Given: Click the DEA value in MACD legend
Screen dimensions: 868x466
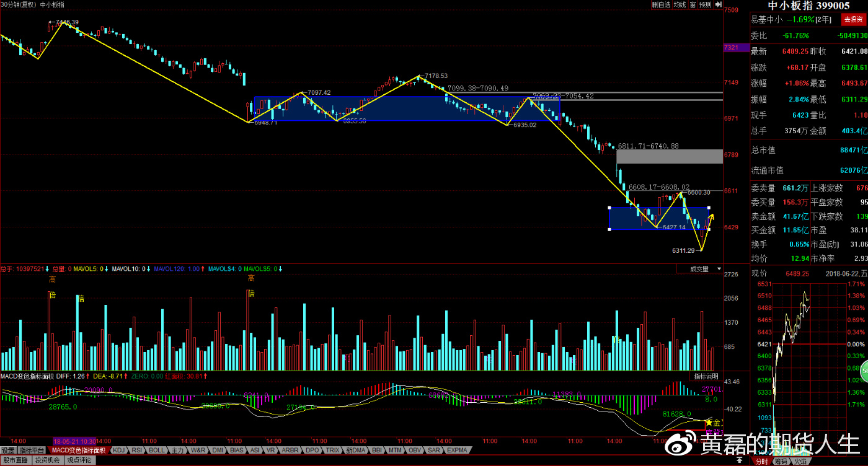Looking at the screenshot, I should point(107,376).
